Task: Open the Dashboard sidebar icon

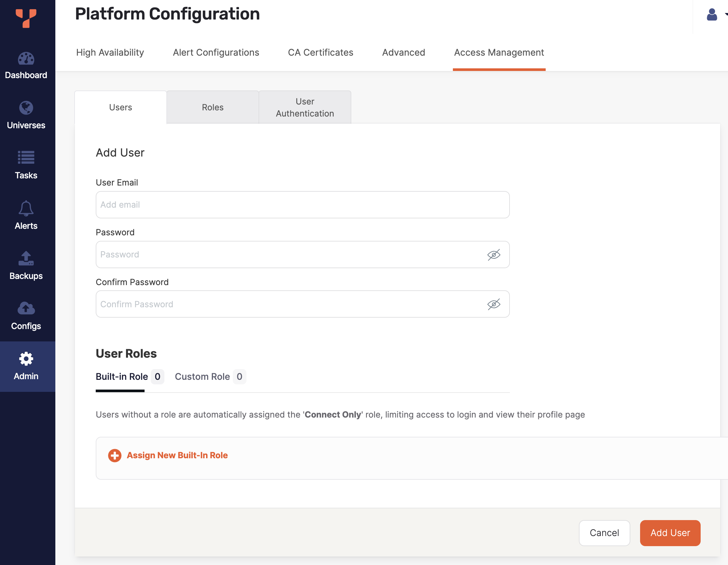Action: point(26,59)
